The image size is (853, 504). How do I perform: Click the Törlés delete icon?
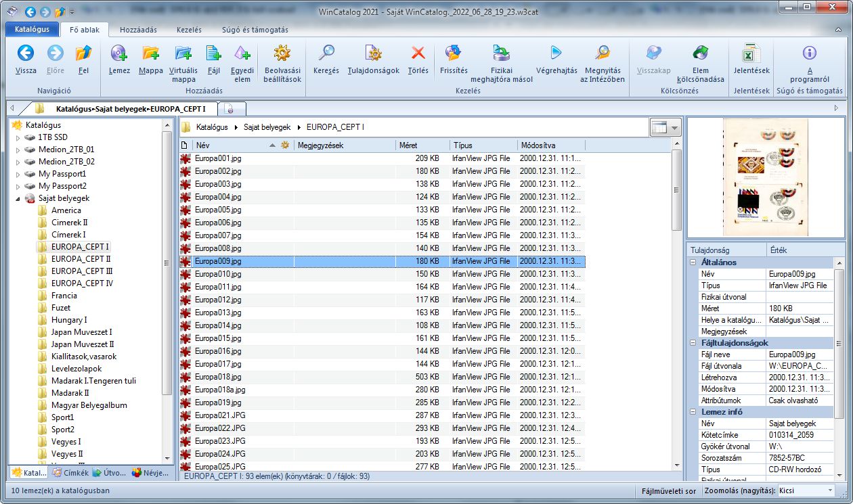(x=418, y=54)
